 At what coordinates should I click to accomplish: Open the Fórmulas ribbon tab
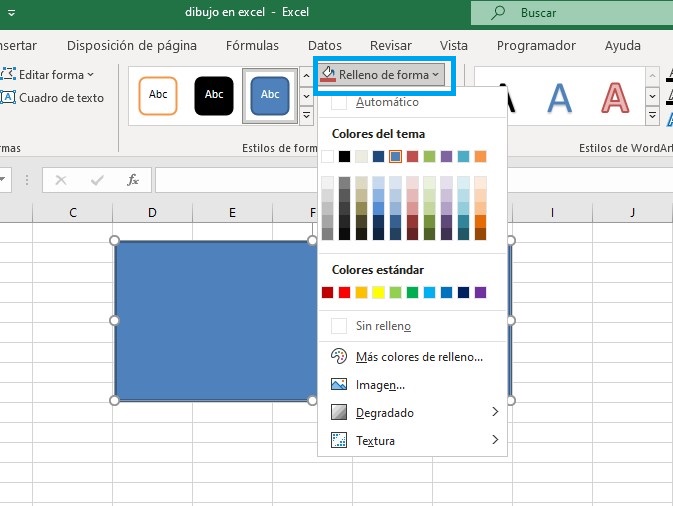point(252,45)
